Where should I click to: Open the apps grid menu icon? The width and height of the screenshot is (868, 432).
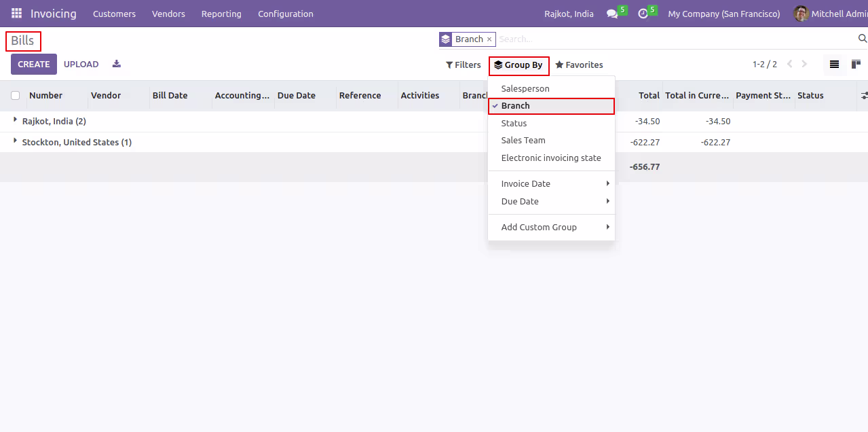click(16, 14)
